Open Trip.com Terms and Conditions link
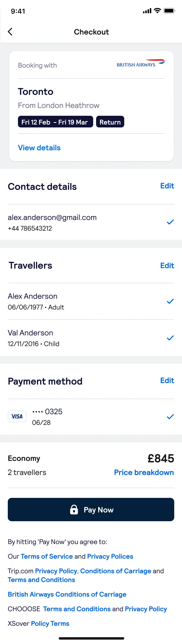 [41, 580]
